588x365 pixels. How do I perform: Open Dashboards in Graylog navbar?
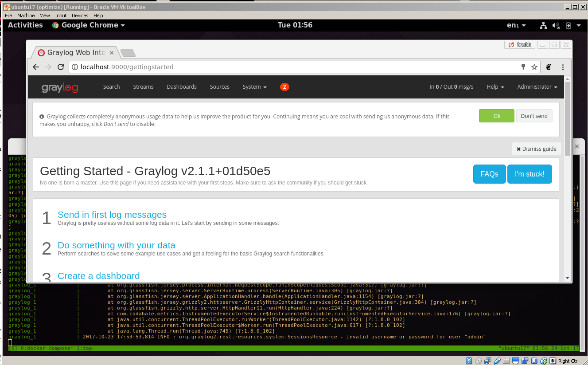pos(182,87)
